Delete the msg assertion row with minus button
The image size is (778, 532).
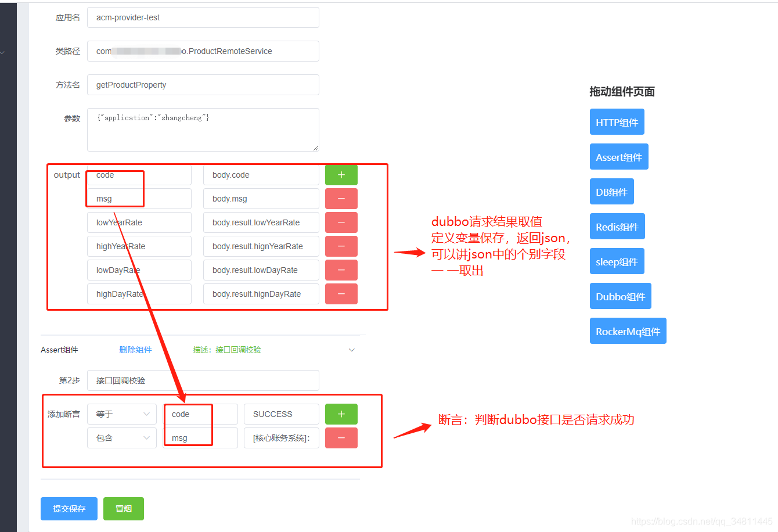coord(341,438)
